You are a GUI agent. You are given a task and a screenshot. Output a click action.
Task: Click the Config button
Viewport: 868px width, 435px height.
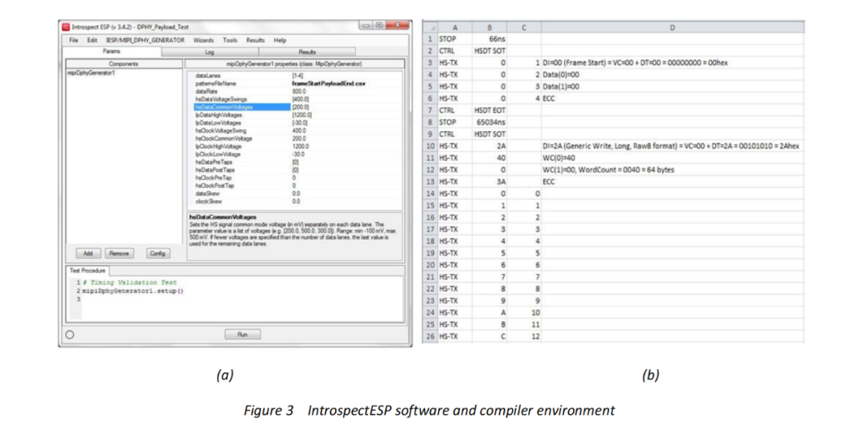coord(158,253)
